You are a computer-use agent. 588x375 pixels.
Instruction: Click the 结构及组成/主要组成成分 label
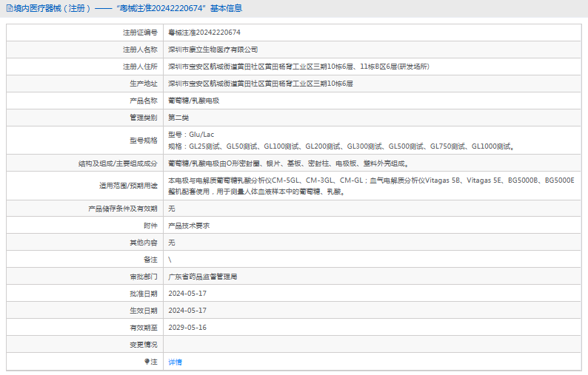(118, 163)
